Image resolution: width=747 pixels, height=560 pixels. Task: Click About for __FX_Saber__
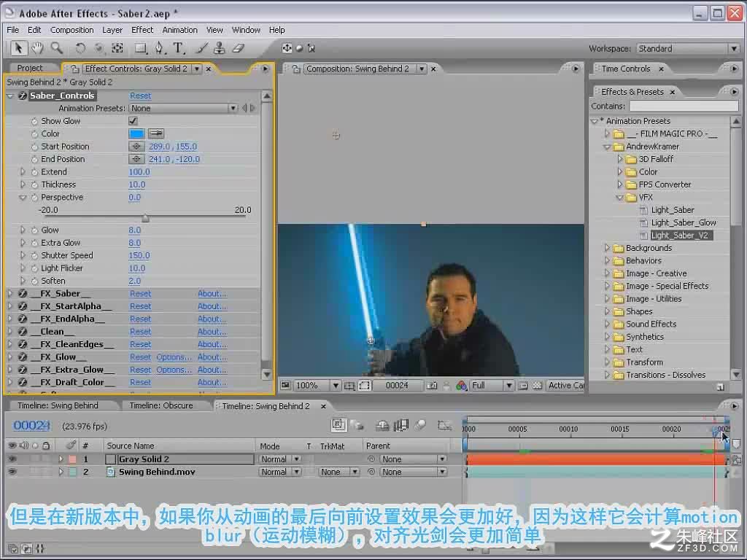pos(212,294)
